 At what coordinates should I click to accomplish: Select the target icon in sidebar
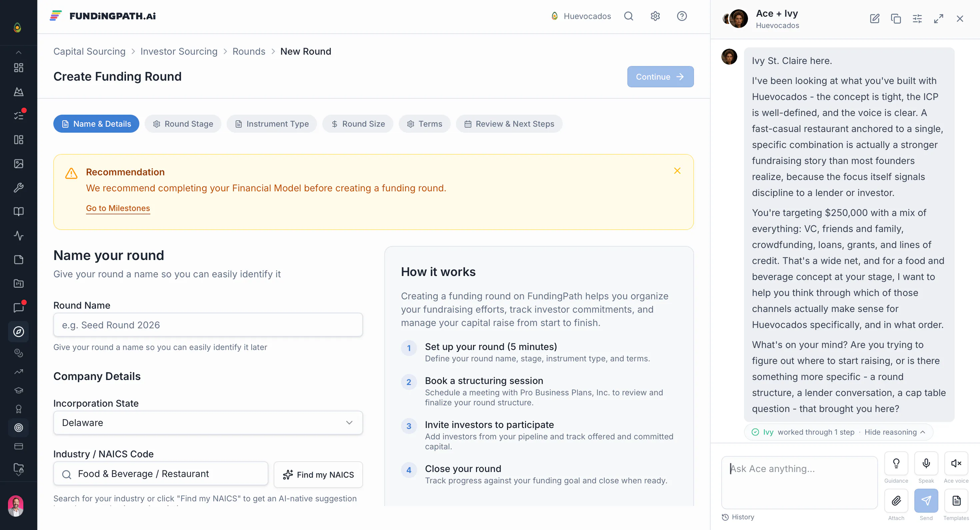coord(18,428)
